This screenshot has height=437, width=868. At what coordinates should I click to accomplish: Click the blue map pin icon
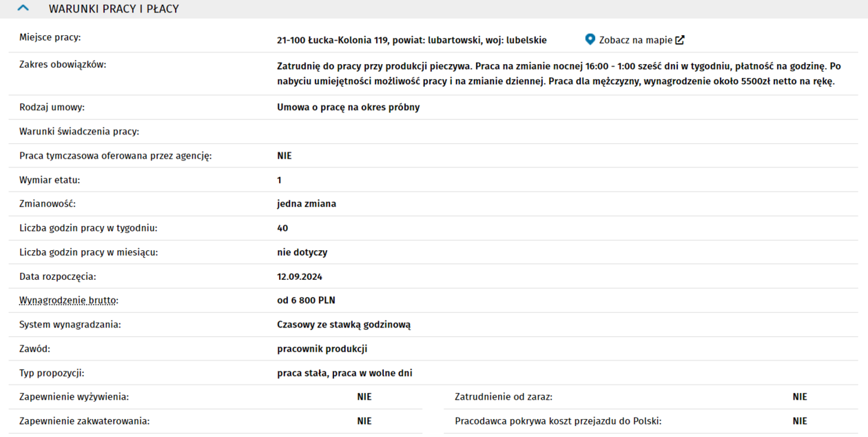[590, 39]
